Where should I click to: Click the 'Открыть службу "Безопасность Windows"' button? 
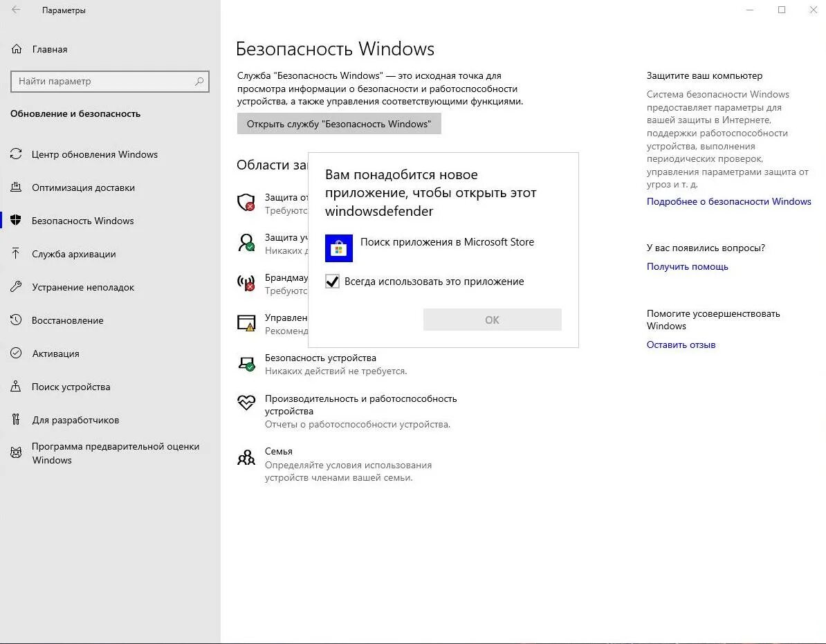click(339, 124)
